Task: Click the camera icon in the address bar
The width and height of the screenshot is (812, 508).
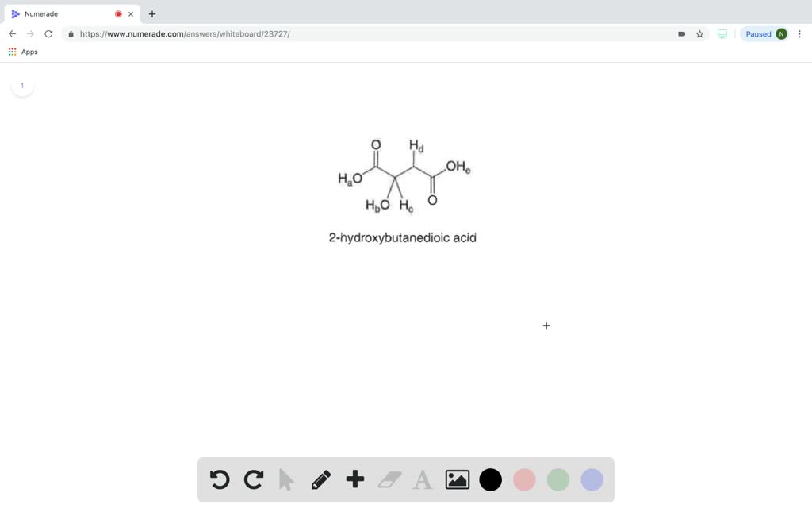Action: pyautogui.click(x=681, y=33)
